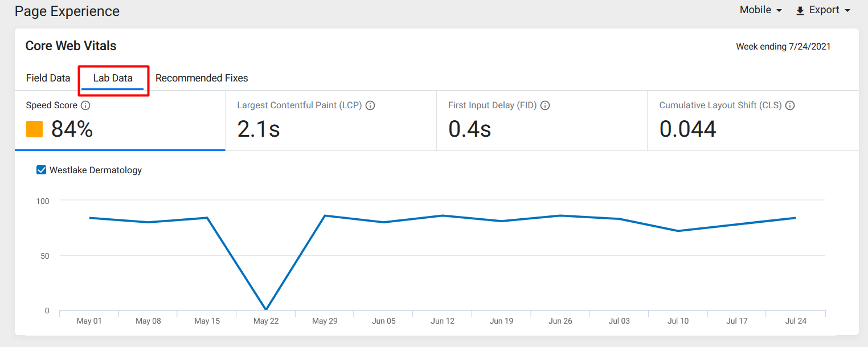868x347 pixels.
Task: Click the Cumulative Layout Shift info icon
Action: (x=790, y=105)
